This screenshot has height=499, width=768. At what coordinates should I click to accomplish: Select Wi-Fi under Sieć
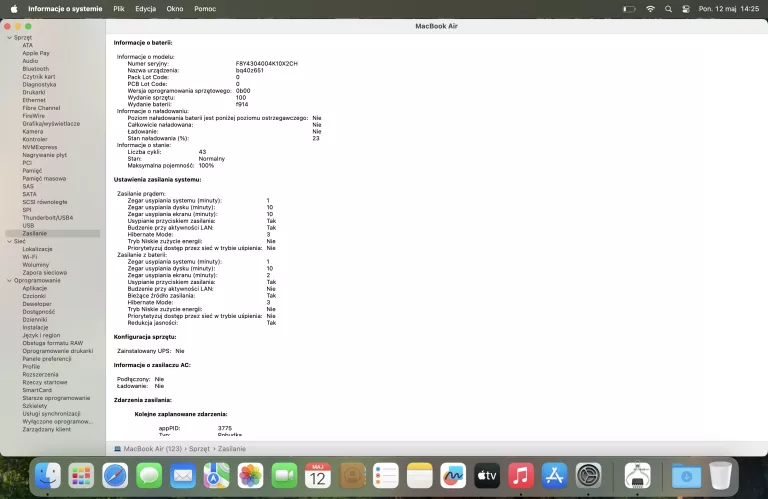click(29, 257)
